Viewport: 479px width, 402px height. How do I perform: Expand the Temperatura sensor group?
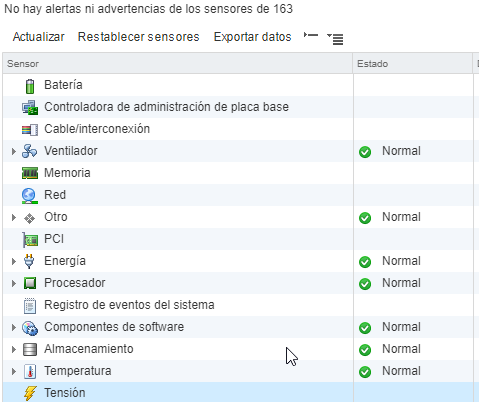tap(14, 371)
